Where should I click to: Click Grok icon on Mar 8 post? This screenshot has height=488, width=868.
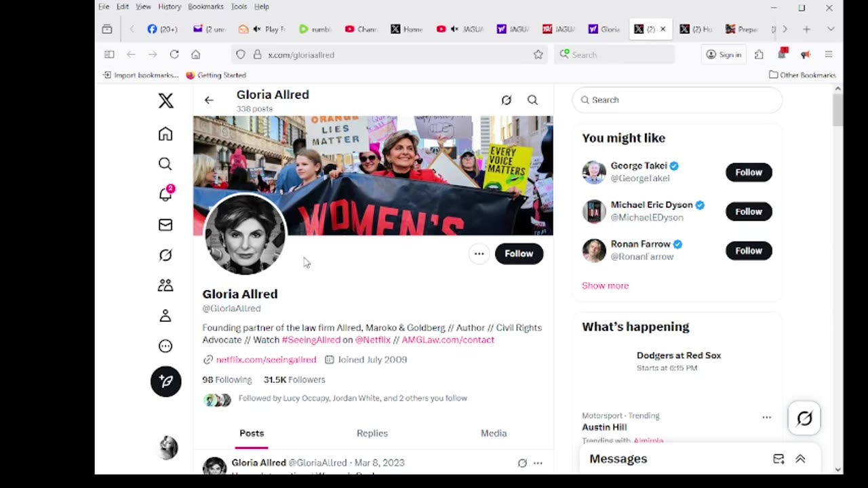pyautogui.click(x=522, y=463)
